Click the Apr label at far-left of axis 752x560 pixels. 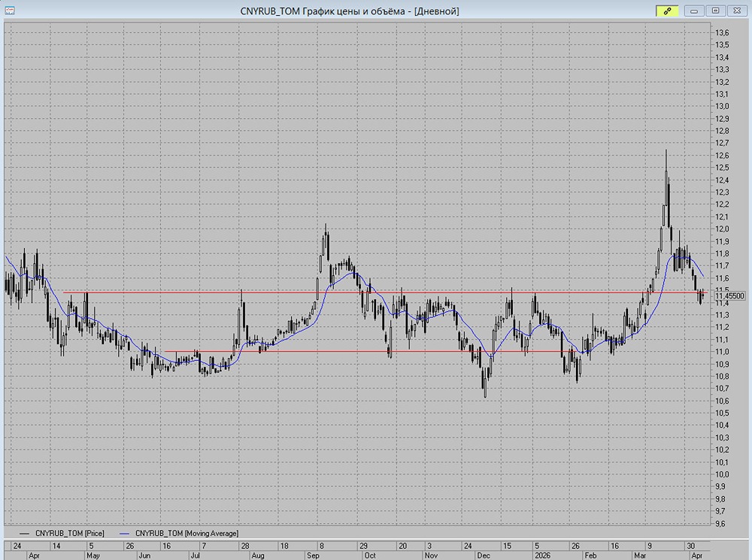pyautogui.click(x=33, y=555)
